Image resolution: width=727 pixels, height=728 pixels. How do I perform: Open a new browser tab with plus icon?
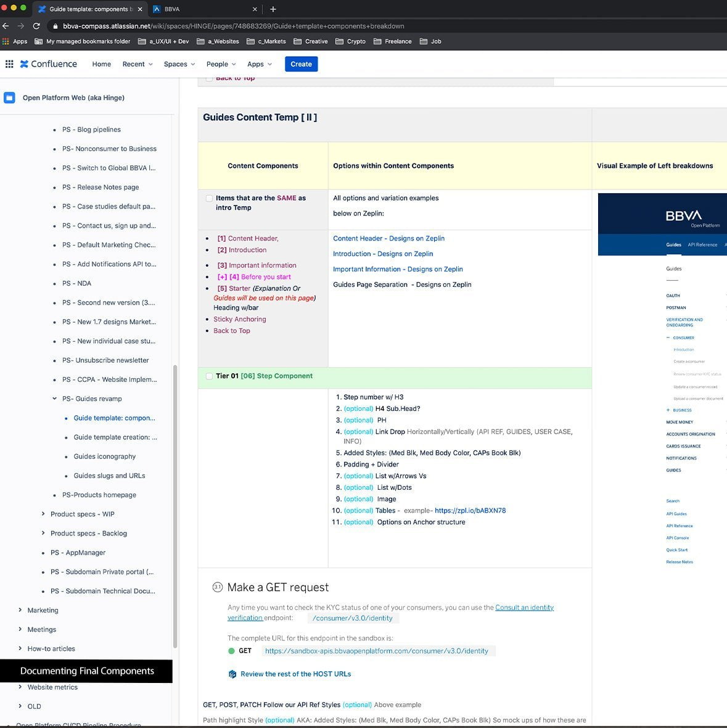tap(273, 9)
